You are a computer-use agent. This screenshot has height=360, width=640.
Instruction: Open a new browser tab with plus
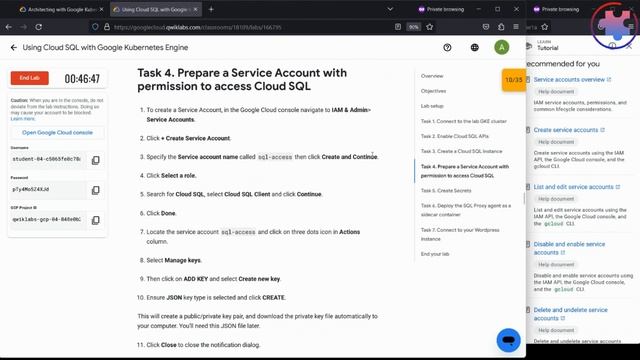click(211, 9)
